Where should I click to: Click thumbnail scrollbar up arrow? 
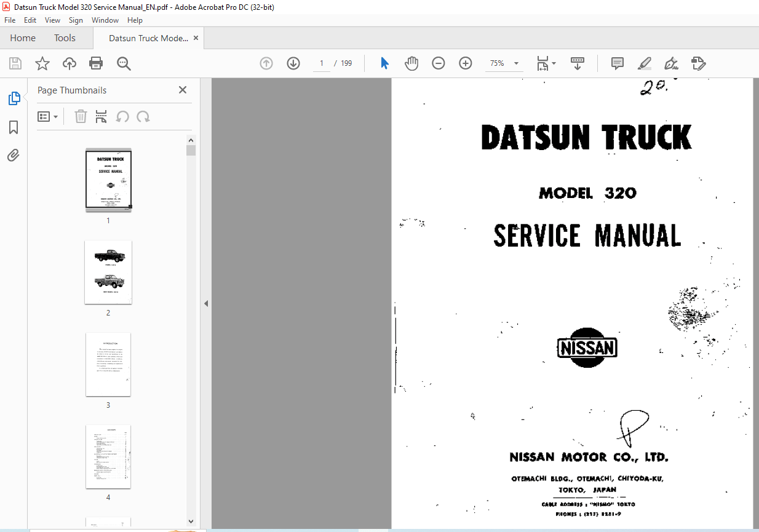coord(191,140)
